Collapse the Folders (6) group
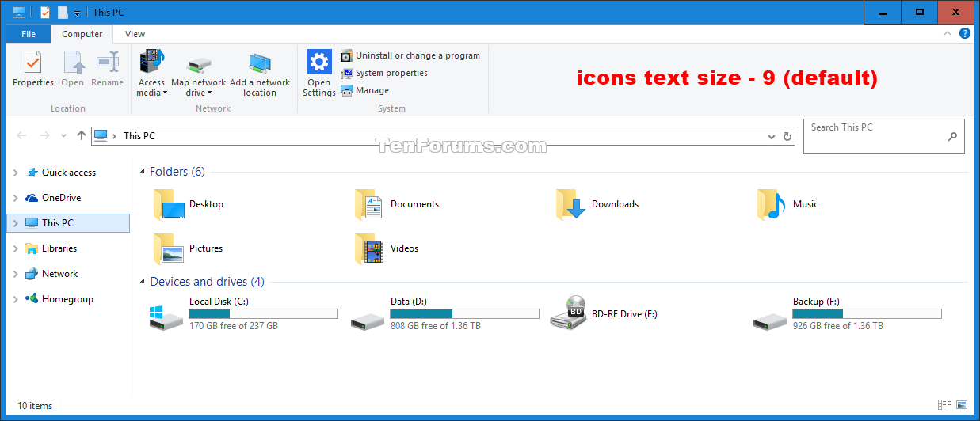This screenshot has width=980, height=421. (143, 172)
